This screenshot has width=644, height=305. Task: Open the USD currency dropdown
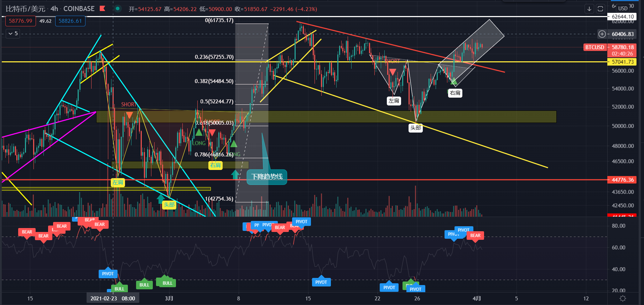623,8
